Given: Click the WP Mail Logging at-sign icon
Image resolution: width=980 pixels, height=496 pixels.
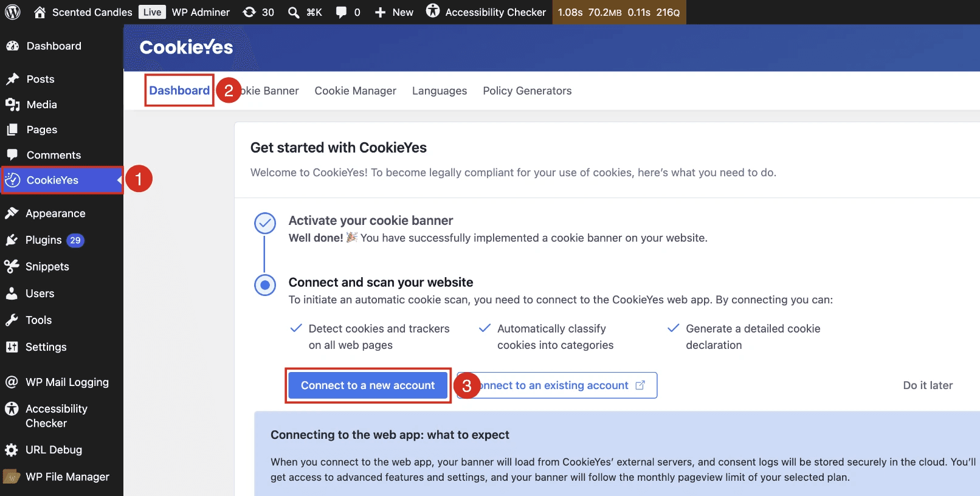Looking at the screenshot, I should tap(12, 382).
